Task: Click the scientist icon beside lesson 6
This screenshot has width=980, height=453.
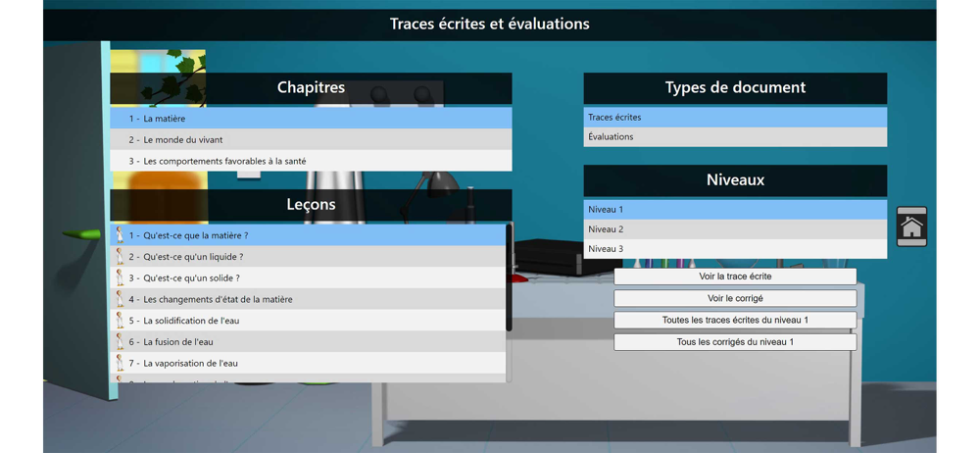Action: [x=120, y=341]
